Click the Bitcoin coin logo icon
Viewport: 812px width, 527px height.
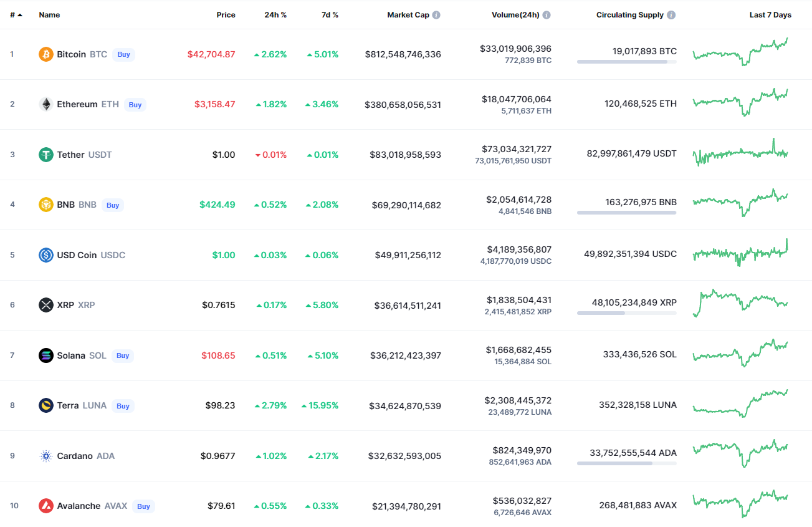pyautogui.click(x=46, y=54)
